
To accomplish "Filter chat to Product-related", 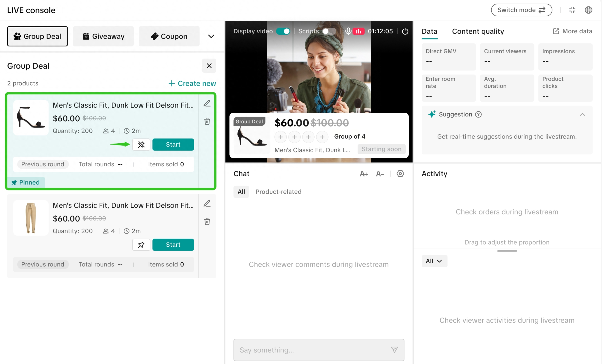I will (278, 192).
